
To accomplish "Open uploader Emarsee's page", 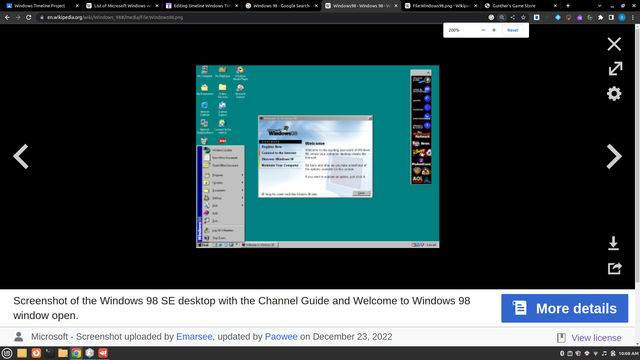I will (x=194, y=337).
